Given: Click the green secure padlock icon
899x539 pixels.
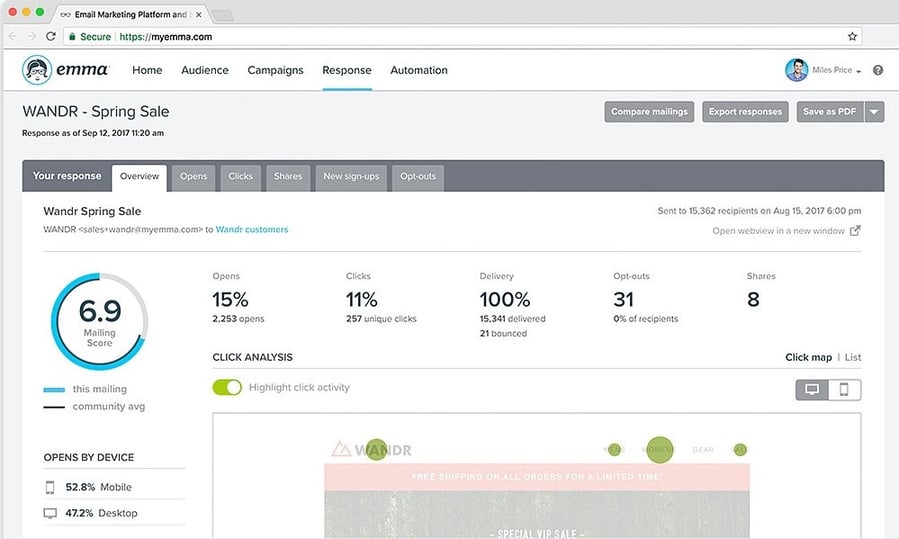Looking at the screenshot, I should (72, 37).
